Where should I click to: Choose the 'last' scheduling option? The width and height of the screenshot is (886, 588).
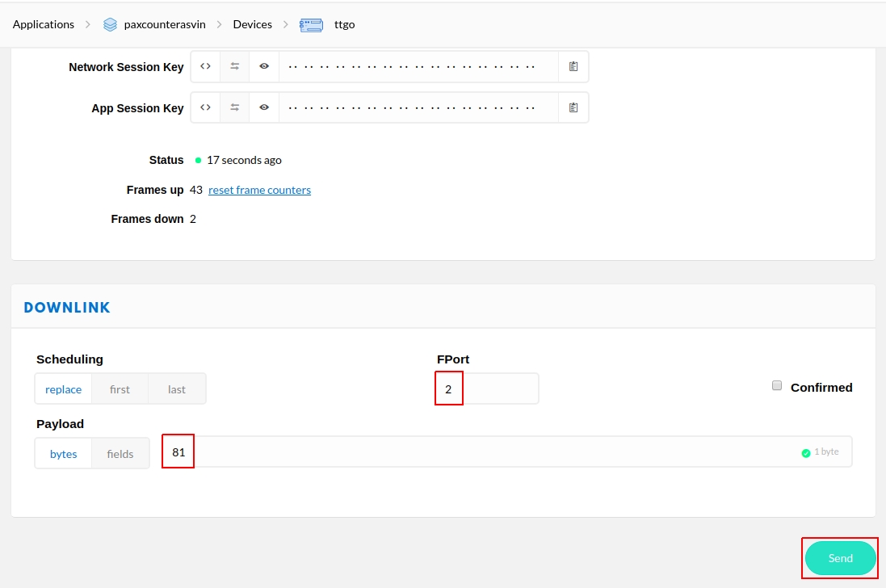tap(177, 389)
